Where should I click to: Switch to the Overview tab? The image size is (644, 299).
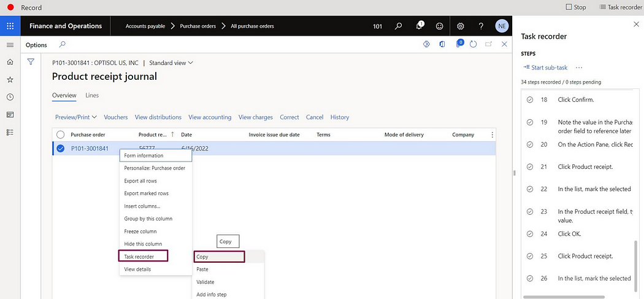tap(64, 95)
